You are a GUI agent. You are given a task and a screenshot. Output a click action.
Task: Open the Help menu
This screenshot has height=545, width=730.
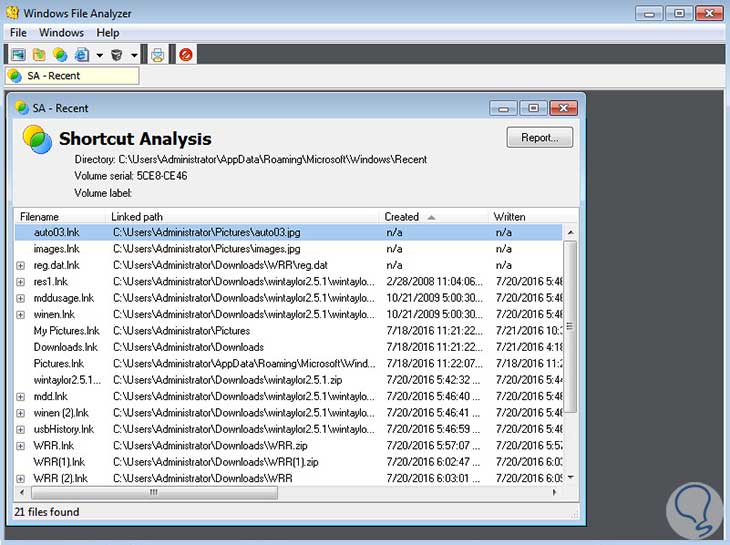[108, 33]
